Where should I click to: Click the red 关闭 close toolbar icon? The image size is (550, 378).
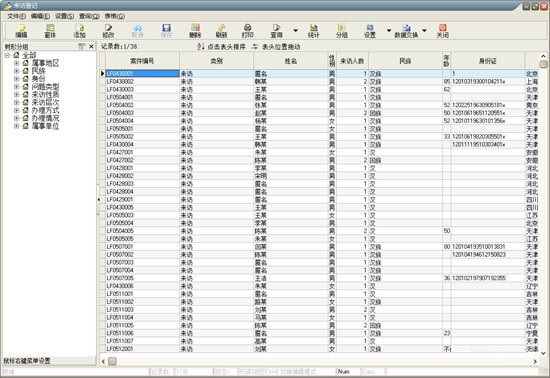(x=443, y=31)
